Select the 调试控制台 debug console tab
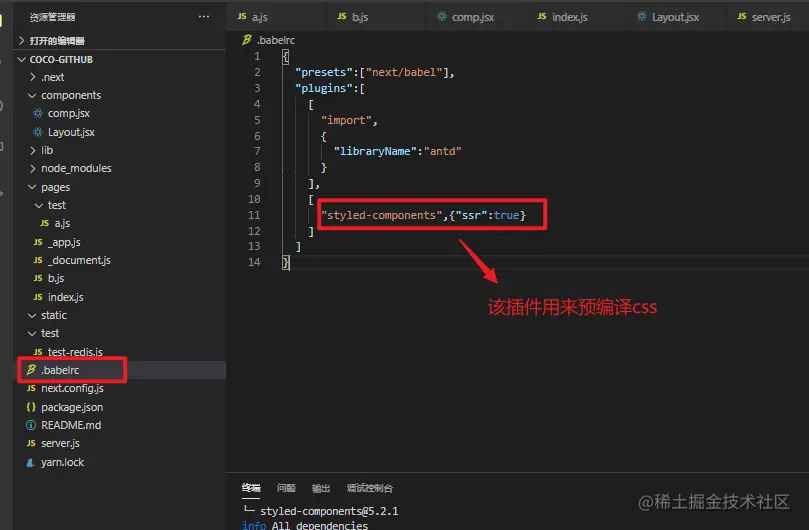Viewport: 809px width, 530px height. tap(370, 488)
